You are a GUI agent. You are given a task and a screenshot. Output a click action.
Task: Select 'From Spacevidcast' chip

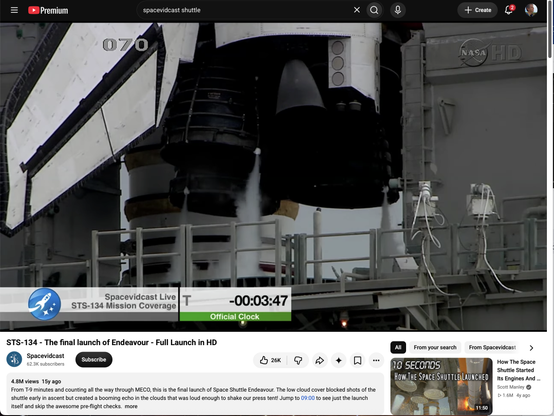coord(493,347)
